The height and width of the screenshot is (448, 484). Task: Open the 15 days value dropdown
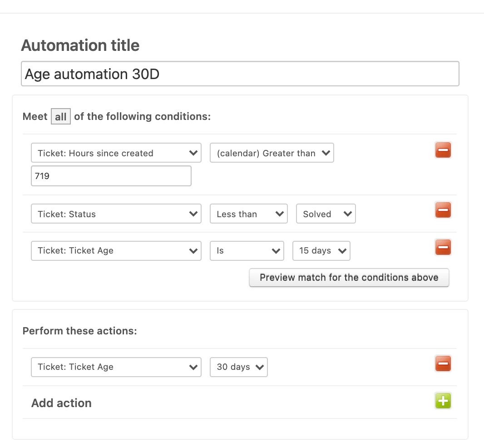(321, 251)
